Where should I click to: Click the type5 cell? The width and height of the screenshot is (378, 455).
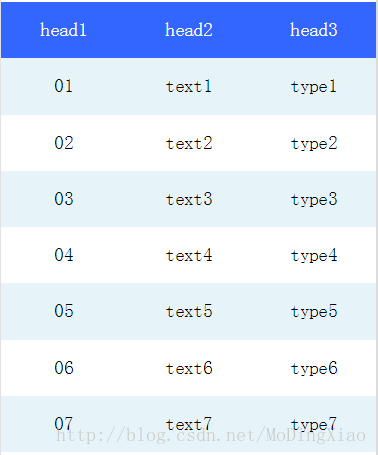[x=314, y=312]
